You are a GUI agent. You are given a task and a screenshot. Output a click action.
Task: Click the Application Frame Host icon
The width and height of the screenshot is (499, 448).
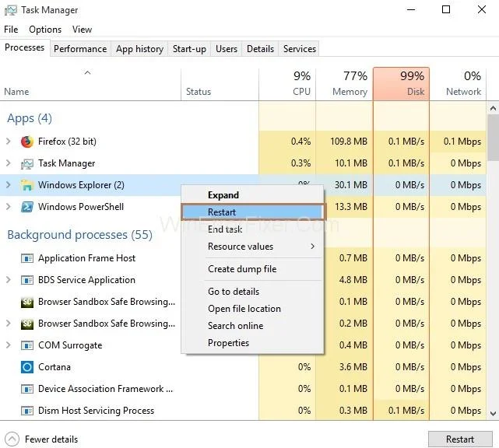(x=27, y=258)
